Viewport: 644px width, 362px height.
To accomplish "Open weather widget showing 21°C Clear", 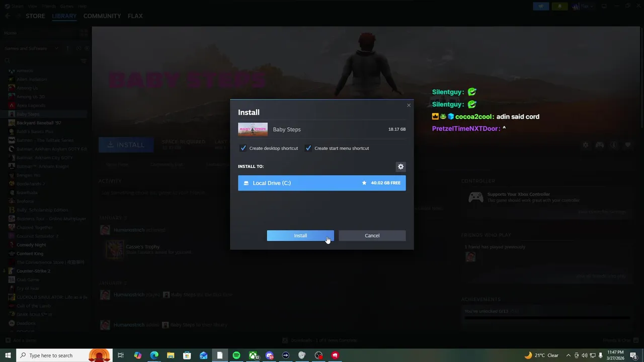I will [x=542, y=355].
